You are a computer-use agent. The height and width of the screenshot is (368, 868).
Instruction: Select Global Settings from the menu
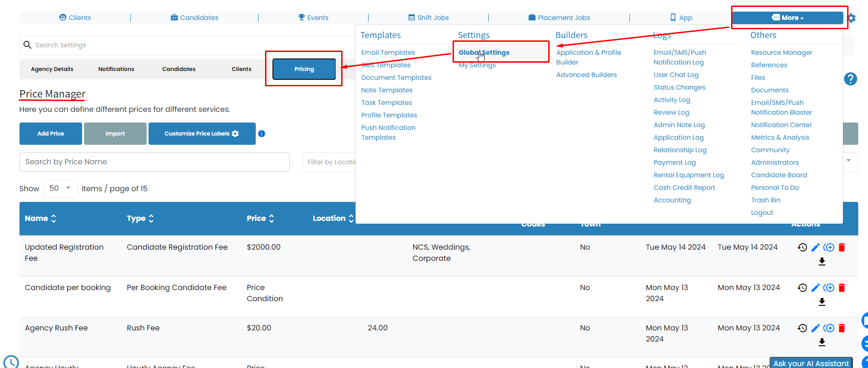click(484, 52)
